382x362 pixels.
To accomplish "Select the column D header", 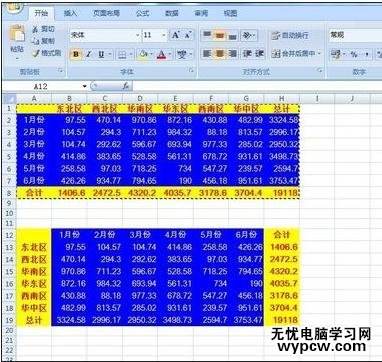I will 140,99.
